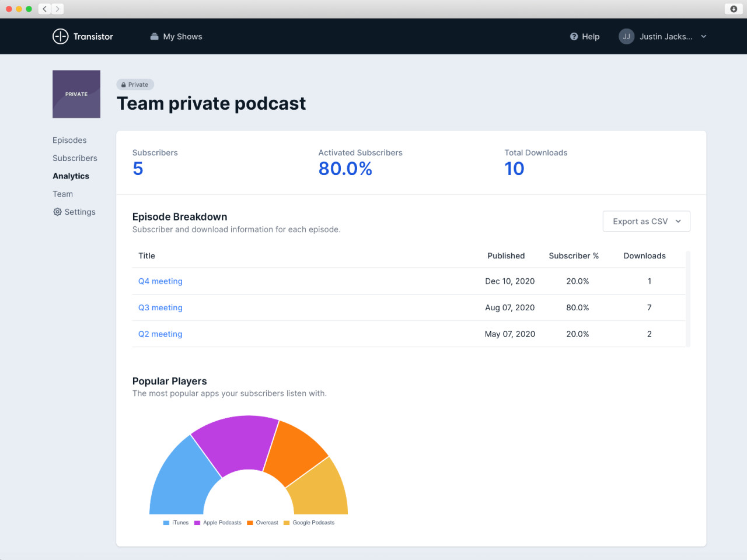Click the My Shows briefcase icon
The image size is (747, 560).
pyautogui.click(x=153, y=36)
